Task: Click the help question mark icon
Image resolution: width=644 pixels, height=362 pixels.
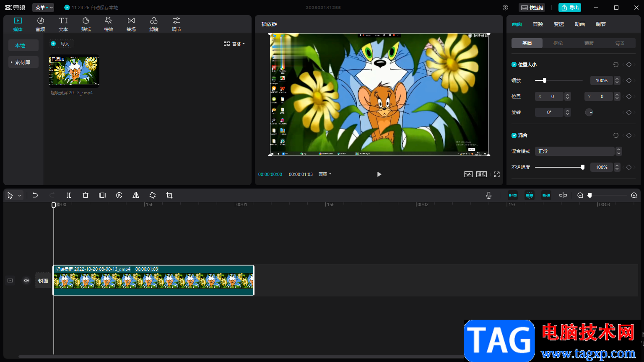Action: coord(505,8)
